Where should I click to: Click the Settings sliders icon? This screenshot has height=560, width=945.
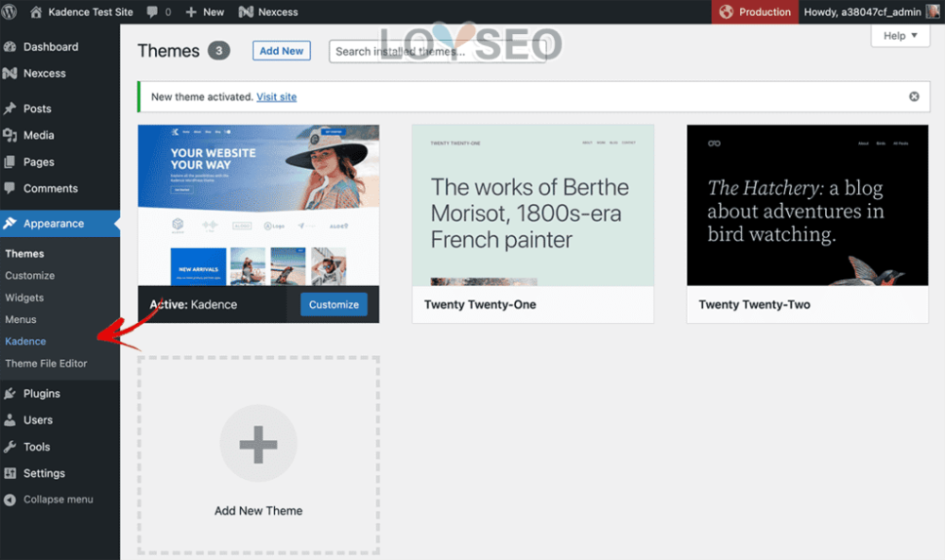point(9,473)
